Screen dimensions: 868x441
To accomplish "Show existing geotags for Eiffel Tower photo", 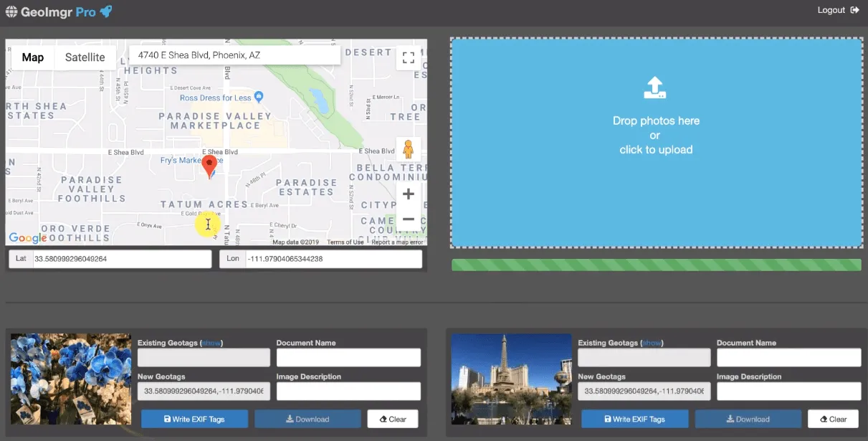I will pyautogui.click(x=652, y=343).
